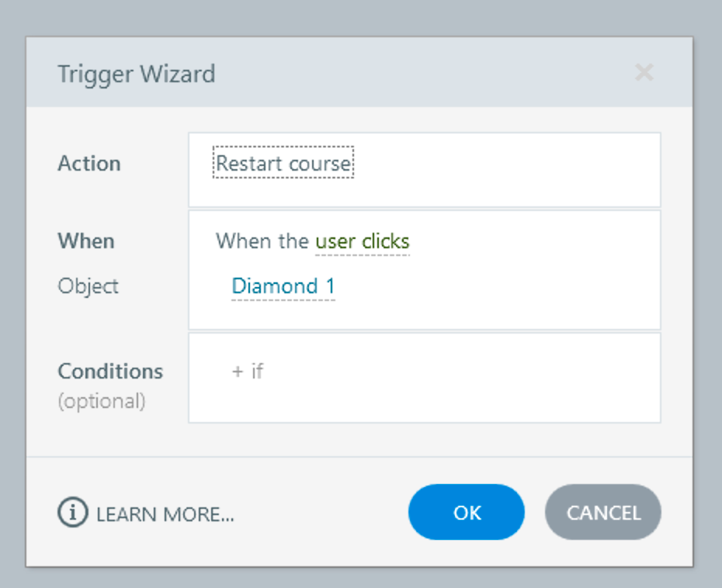Click the info icon beside Learn More
722x588 pixels.
pos(73,513)
